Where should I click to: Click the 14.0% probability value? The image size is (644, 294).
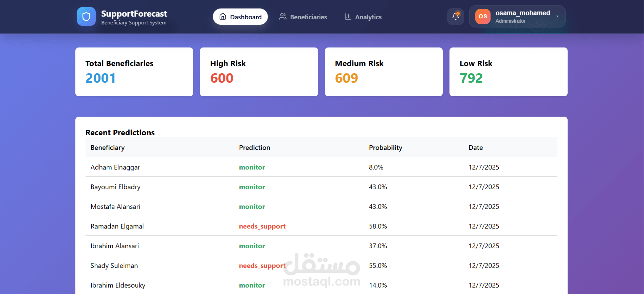[378, 285]
